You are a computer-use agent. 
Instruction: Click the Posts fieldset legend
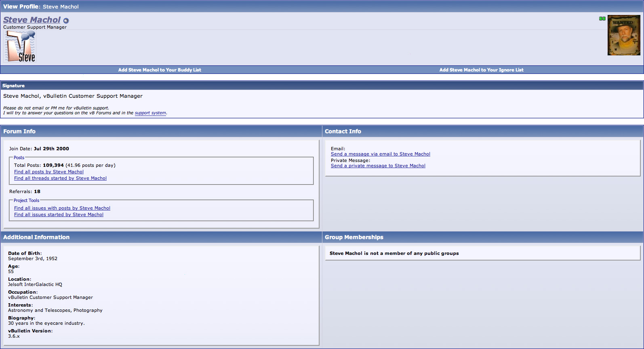[x=19, y=158]
